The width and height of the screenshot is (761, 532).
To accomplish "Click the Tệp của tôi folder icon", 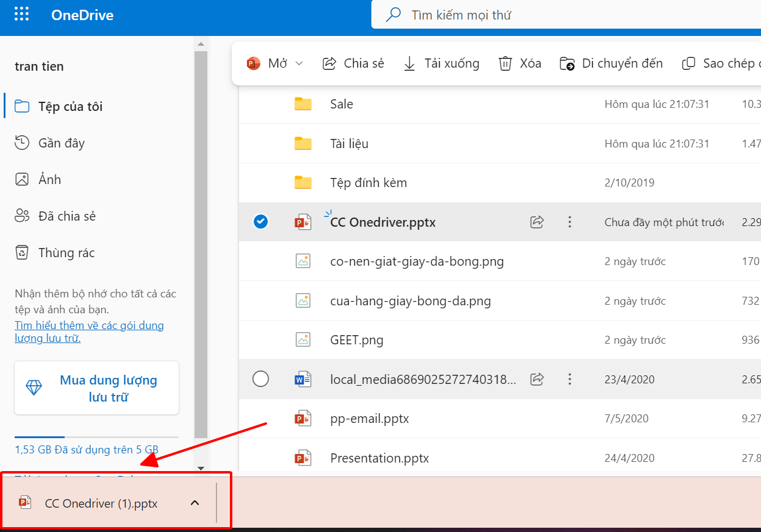I will tap(22, 107).
